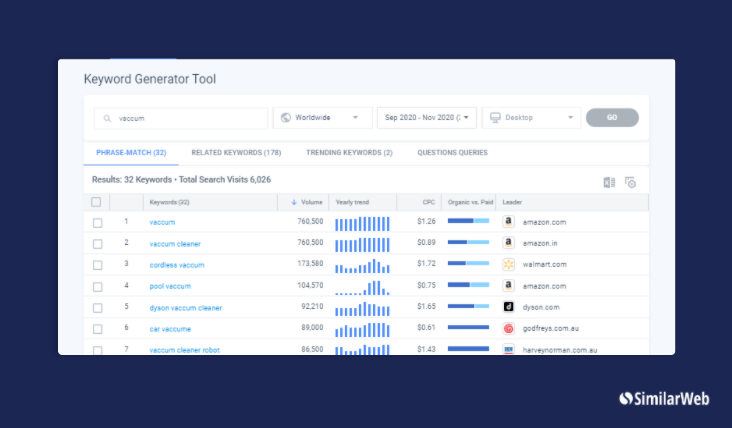Check the box for vaccum cleaner robot

tap(98, 350)
